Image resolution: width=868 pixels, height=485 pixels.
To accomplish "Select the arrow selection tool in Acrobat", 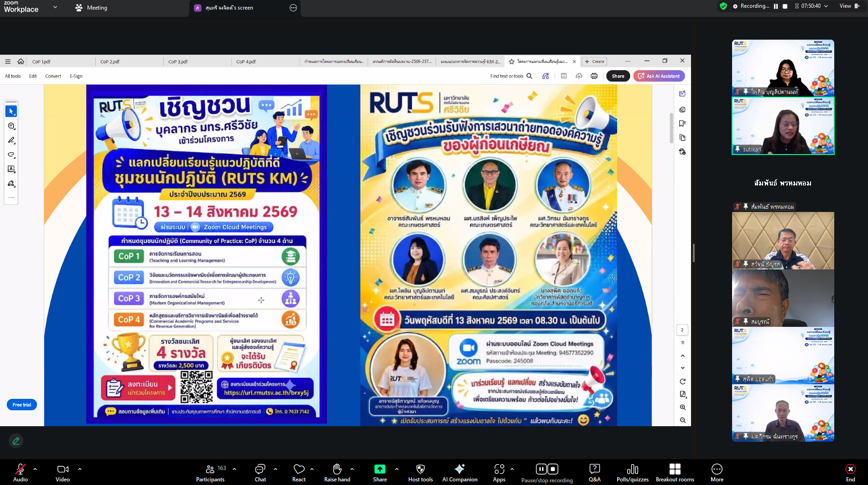I will pyautogui.click(x=11, y=111).
